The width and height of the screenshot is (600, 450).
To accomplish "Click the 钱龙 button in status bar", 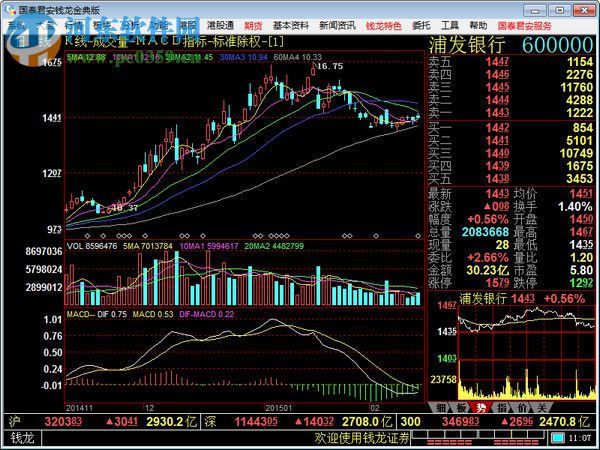I will point(22,437).
